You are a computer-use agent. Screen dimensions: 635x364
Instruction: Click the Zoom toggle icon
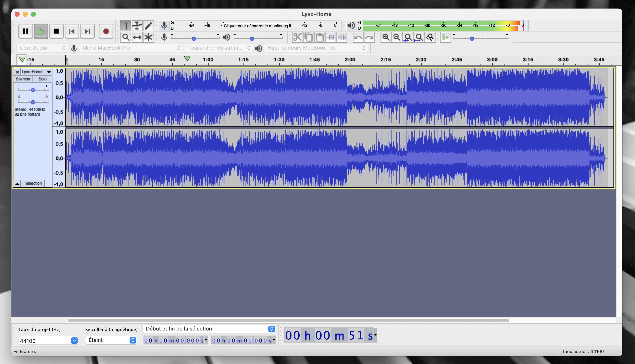pos(430,37)
